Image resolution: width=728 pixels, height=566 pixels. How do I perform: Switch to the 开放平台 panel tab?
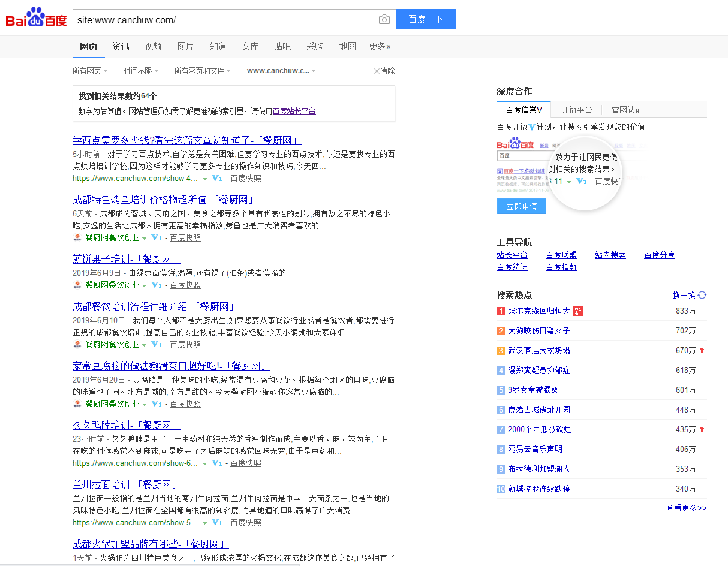coord(576,110)
